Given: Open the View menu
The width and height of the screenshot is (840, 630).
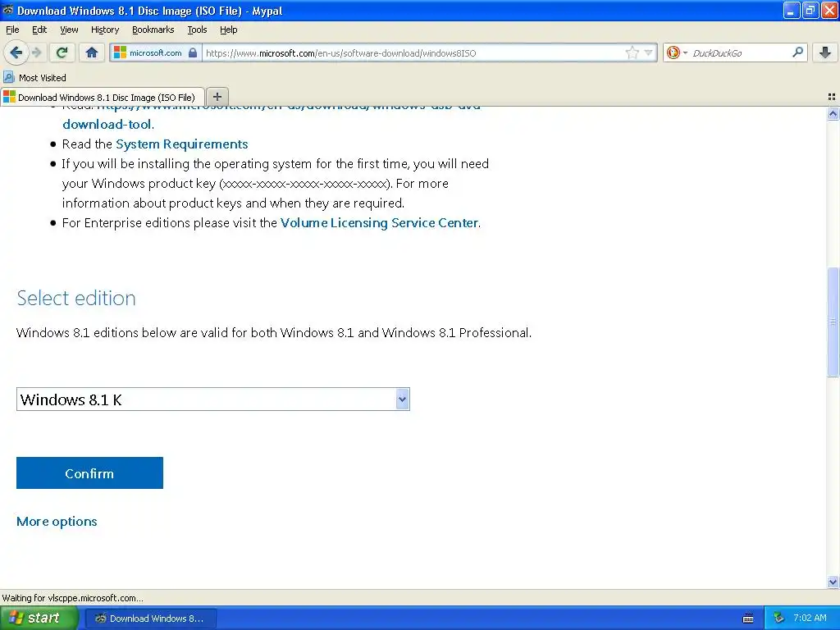Looking at the screenshot, I should click(69, 30).
